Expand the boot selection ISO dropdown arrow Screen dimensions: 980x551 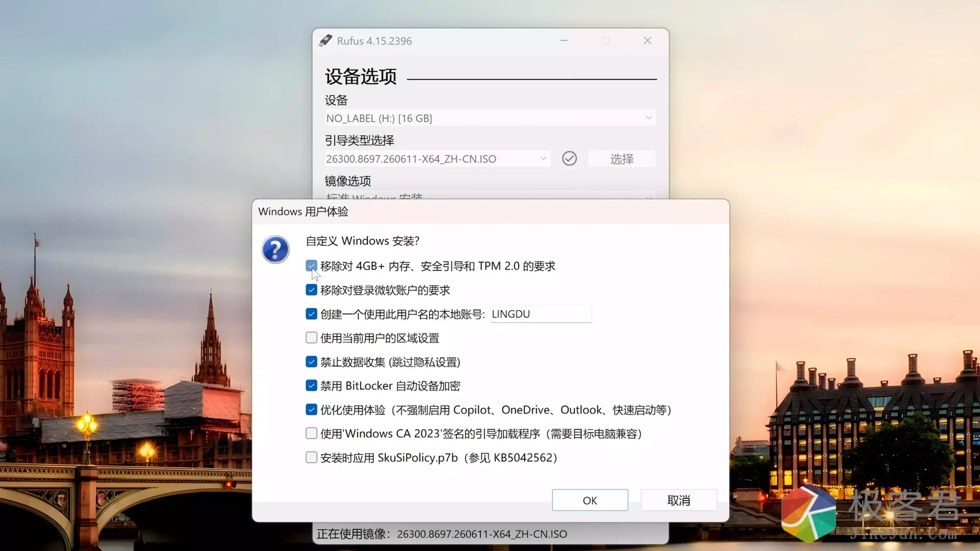543,158
